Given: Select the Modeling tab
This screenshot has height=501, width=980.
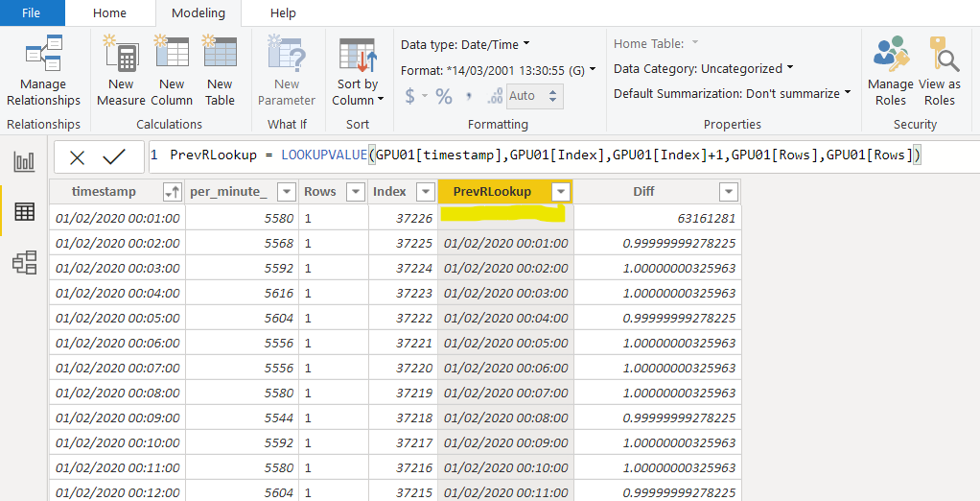Looking at the screenshot, I should point(198,12).
